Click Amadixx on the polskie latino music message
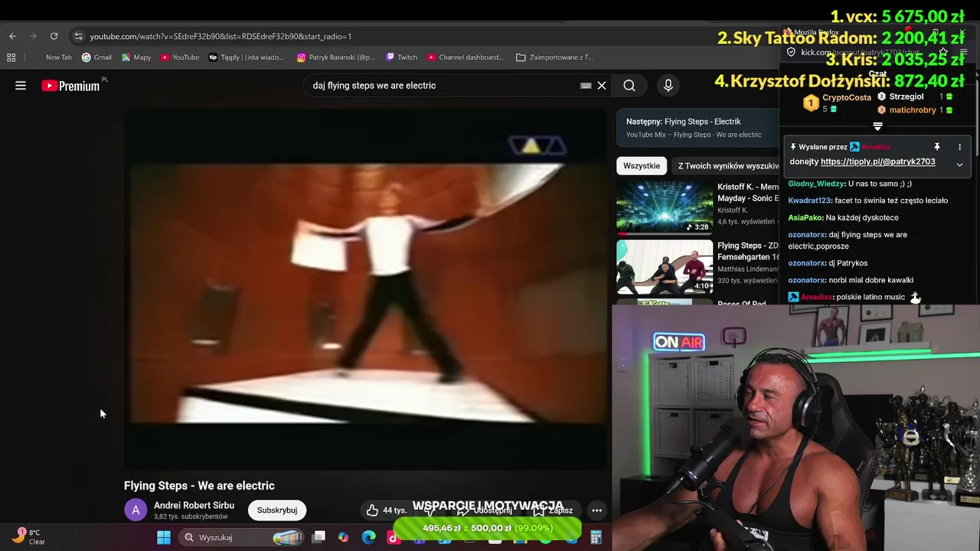980x551 pixels. 816,297
